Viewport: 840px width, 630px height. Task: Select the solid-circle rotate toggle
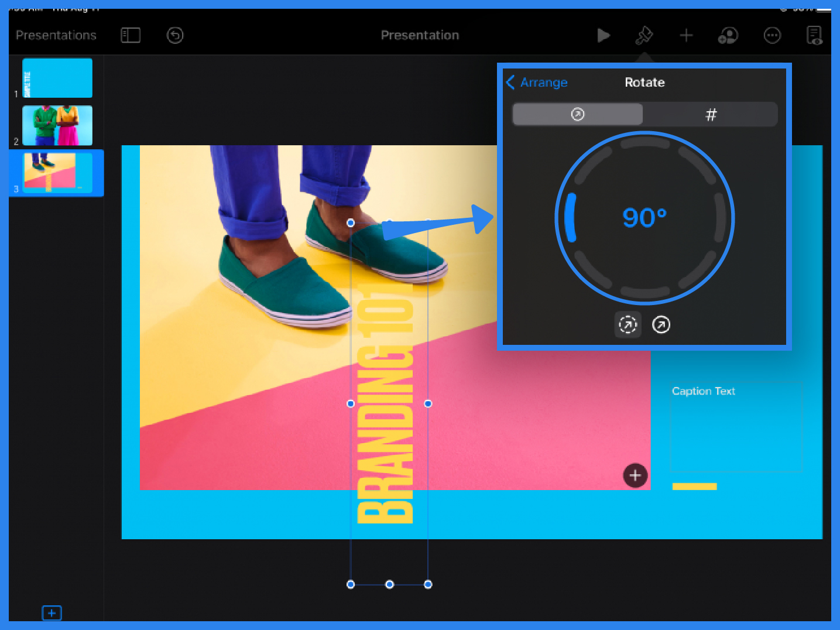661,325
